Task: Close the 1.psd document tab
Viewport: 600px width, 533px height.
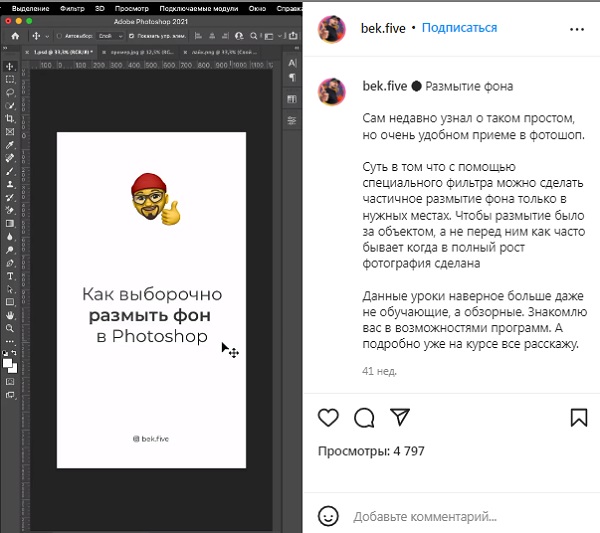Action: click(27, 52)
